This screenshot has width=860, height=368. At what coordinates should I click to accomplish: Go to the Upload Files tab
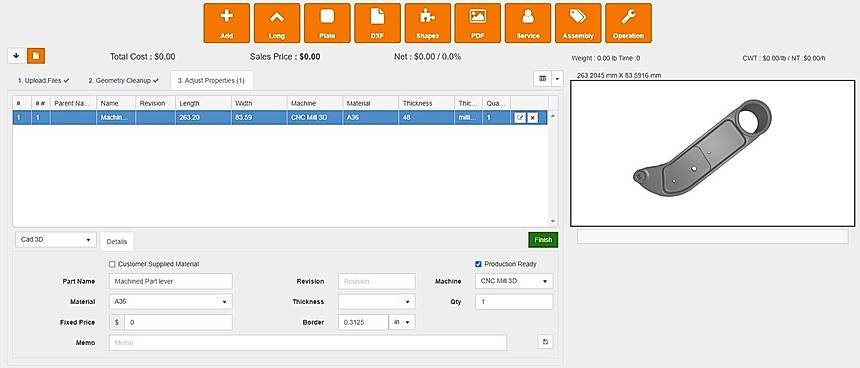44,81
